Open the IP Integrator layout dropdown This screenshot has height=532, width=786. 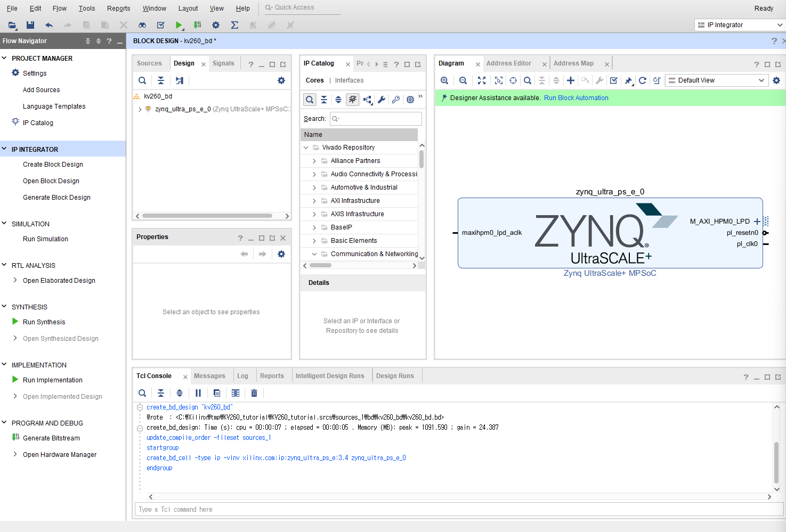click(740, 25)
